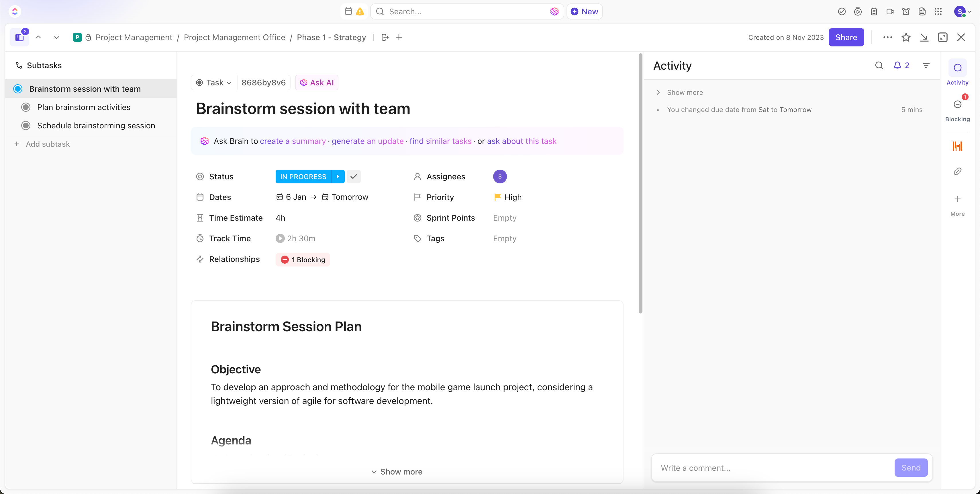This screenshot has width=980, height=494.
Task: Filter activity using the filter icon
Action: click(x=926, y=65)
